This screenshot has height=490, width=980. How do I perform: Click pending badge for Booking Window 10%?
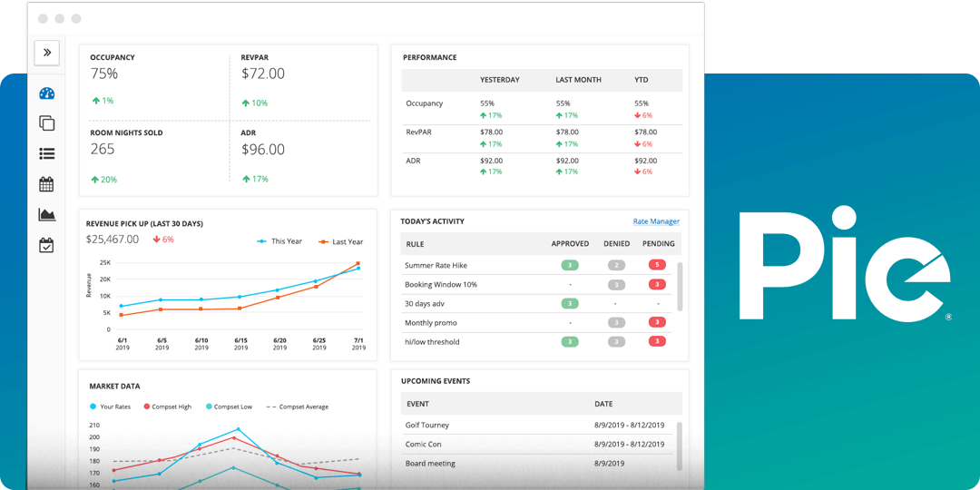[657, 284]
